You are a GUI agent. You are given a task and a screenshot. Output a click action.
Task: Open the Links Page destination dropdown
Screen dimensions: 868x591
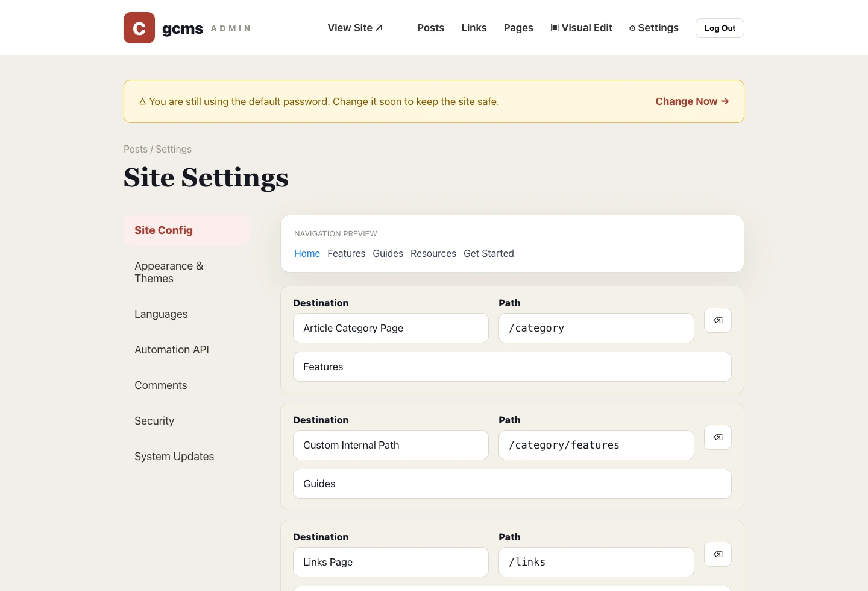(391, 562)
